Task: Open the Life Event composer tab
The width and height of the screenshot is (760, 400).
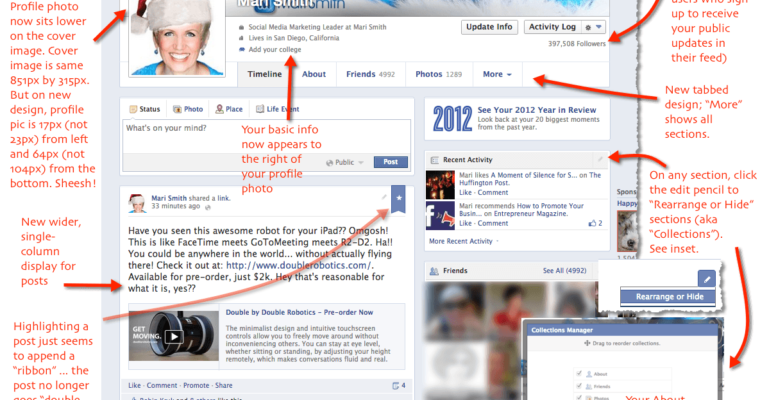Action: click(277, 109)
